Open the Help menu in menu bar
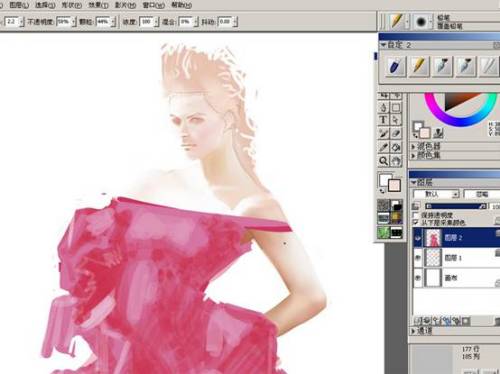The width and height of the screenshot is (500, 374). coord(181,5)
